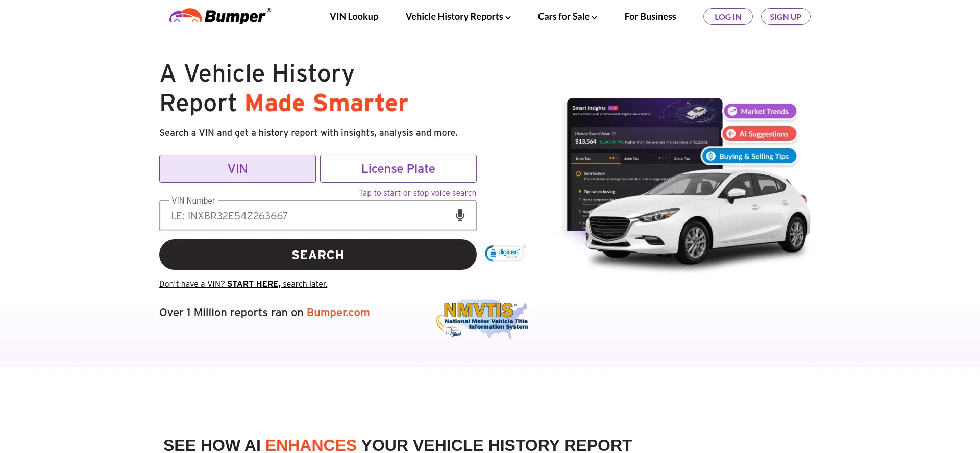Click the NMVTIS logo

(482, 319)
